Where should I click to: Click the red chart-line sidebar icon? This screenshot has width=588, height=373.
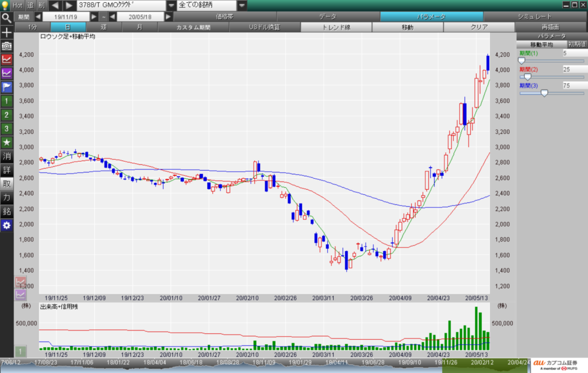(6, 59)
